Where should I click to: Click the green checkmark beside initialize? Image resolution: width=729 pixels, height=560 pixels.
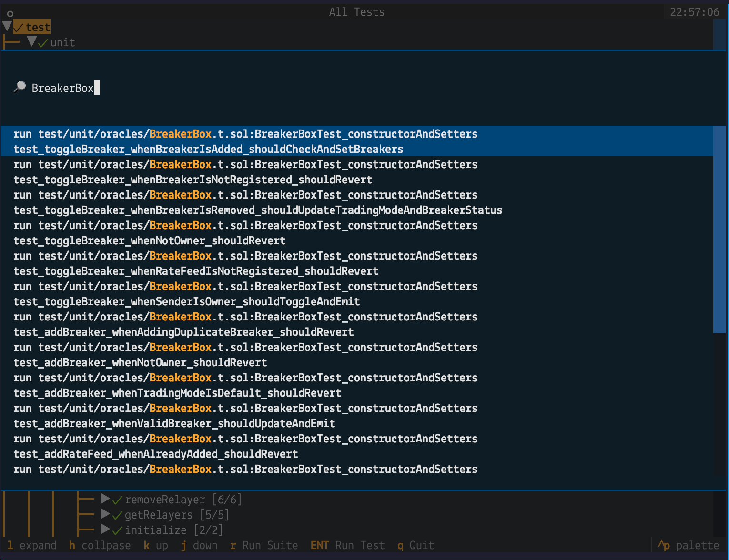[x=116, y=530]
